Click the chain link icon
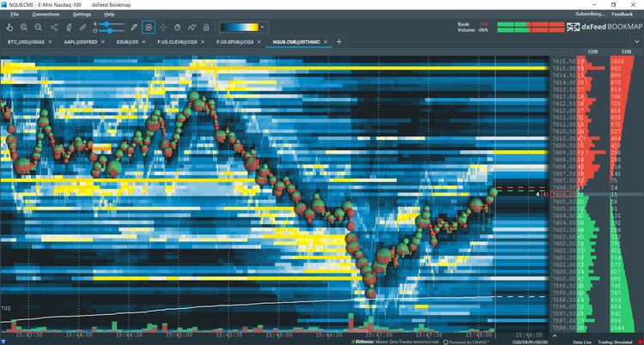 83,27
